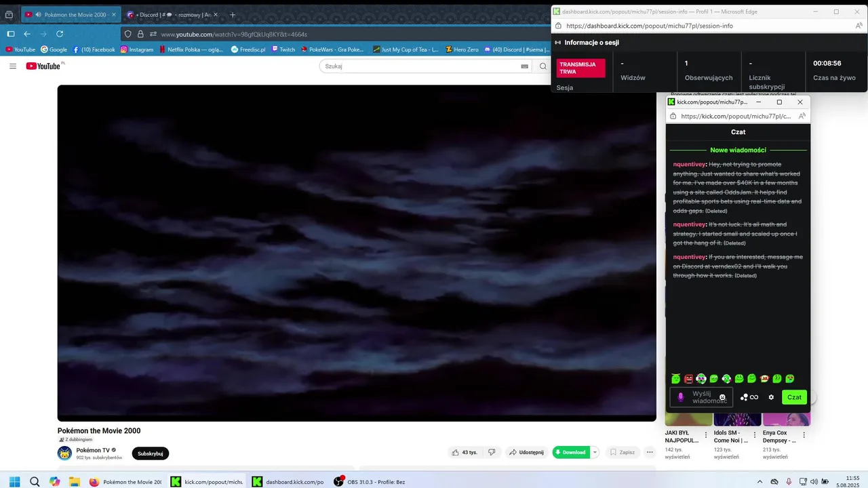Open the taskbar volume icon
Viewport: 868px width, 488px height.
(x=814, y=482)
